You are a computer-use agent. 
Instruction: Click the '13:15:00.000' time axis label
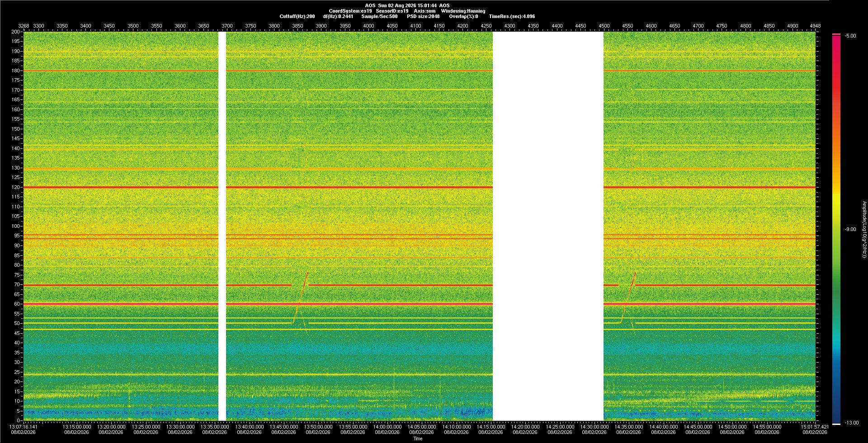77,426
